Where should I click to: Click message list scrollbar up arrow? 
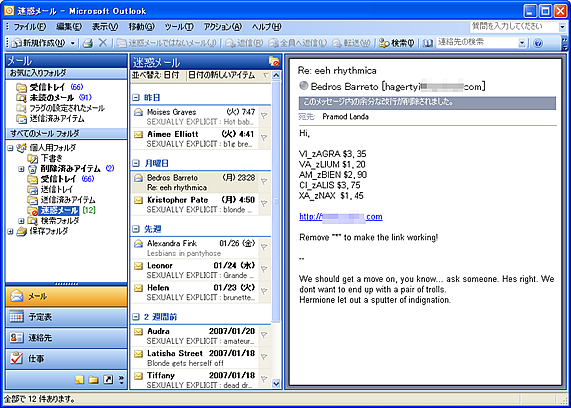[276, 76]
